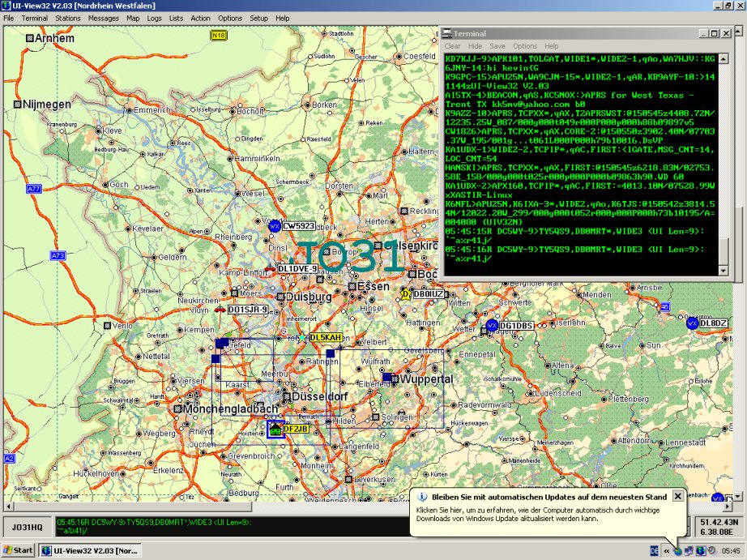Click the blue square marker beside Wuppertal

386,377
